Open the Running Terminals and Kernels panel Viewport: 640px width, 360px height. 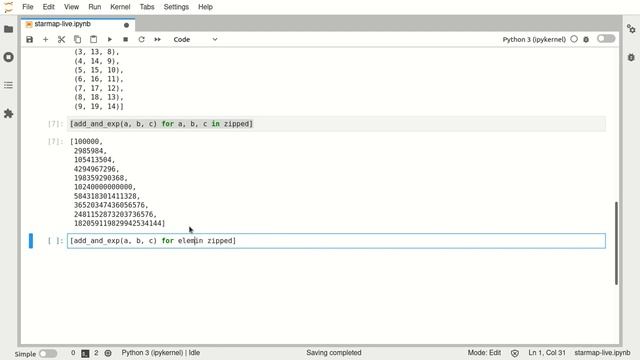pyautogui.click(x=9, y=57)
